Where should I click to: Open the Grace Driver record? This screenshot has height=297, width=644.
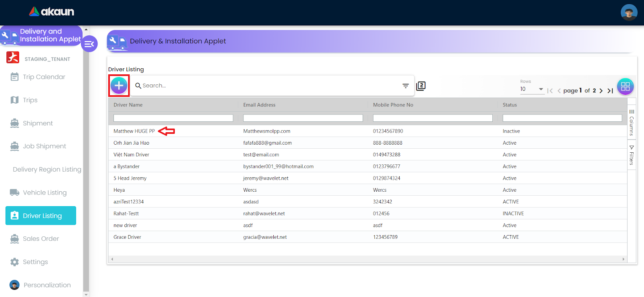tap(127, 237)
